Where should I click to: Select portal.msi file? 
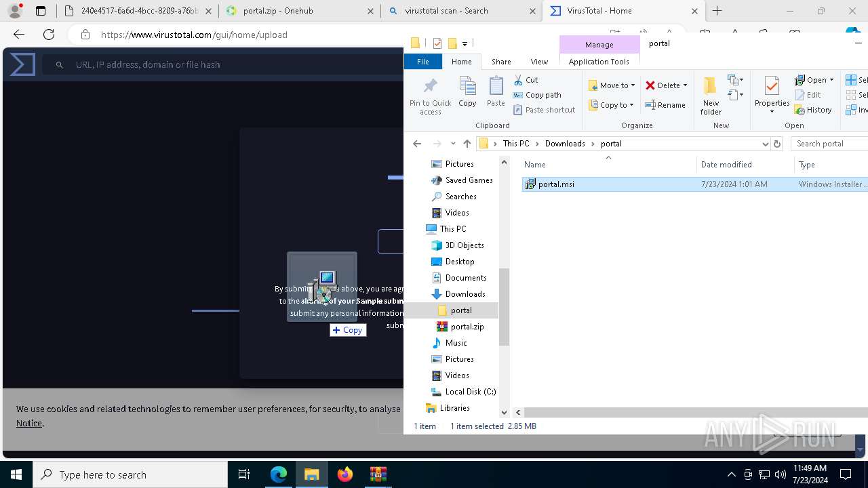(x=694, y=184)
